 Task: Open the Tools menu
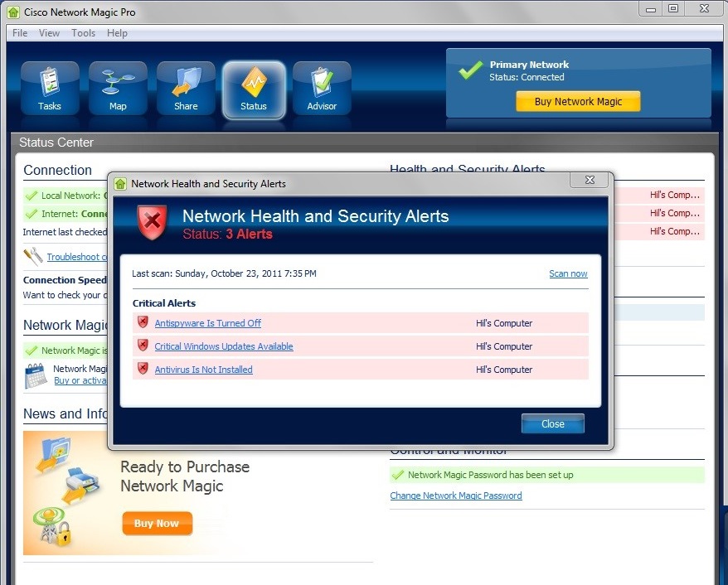pos(83,33)
